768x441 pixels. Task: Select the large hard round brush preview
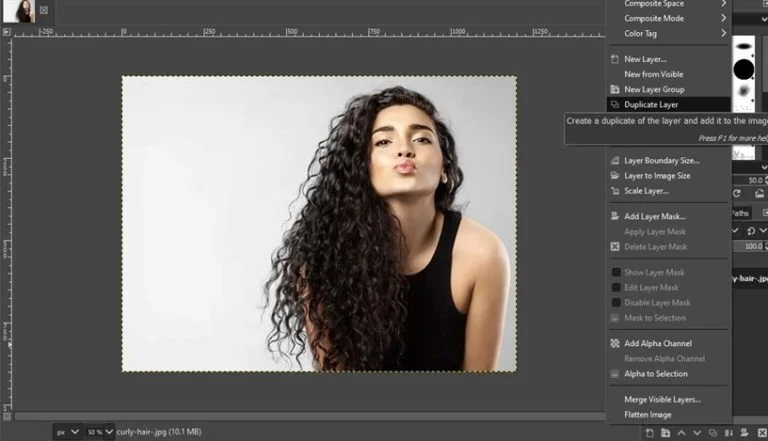(744, 70)
